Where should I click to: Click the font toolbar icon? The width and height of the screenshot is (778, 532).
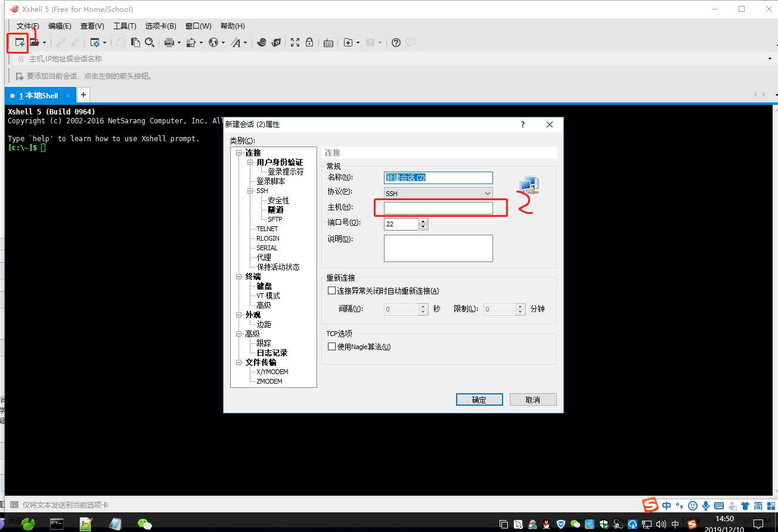click(x=236, y=42)
